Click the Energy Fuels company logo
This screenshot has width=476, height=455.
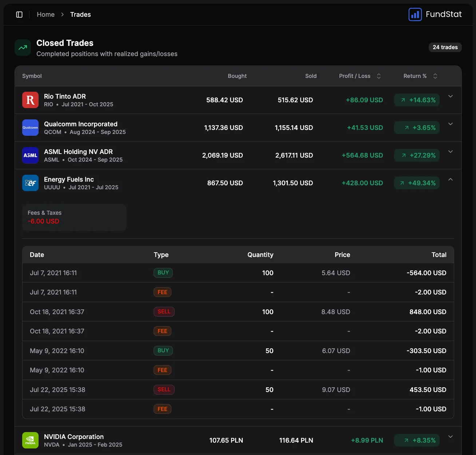coord(30,183)
